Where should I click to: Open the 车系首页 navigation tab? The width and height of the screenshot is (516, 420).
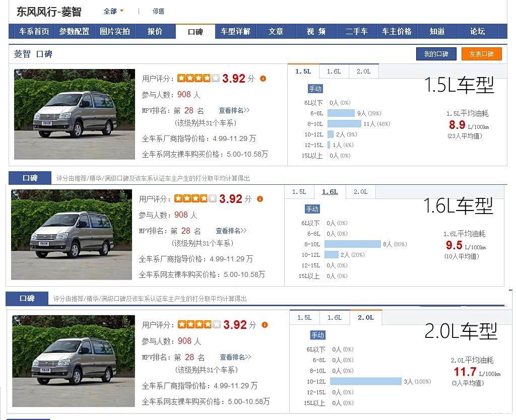coord(34,32)
